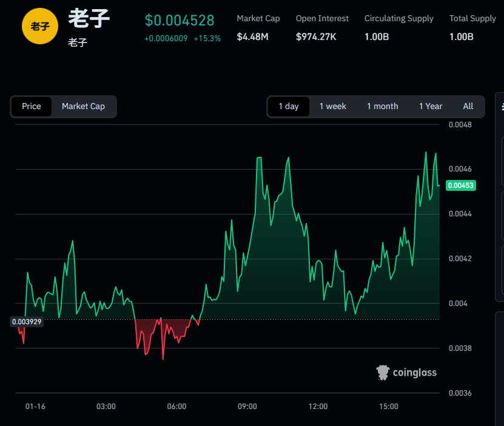Select the 1 week timeframe
The width and height of the screenshot is (504, 426).
pyautogui.click(x=333, y=106)
